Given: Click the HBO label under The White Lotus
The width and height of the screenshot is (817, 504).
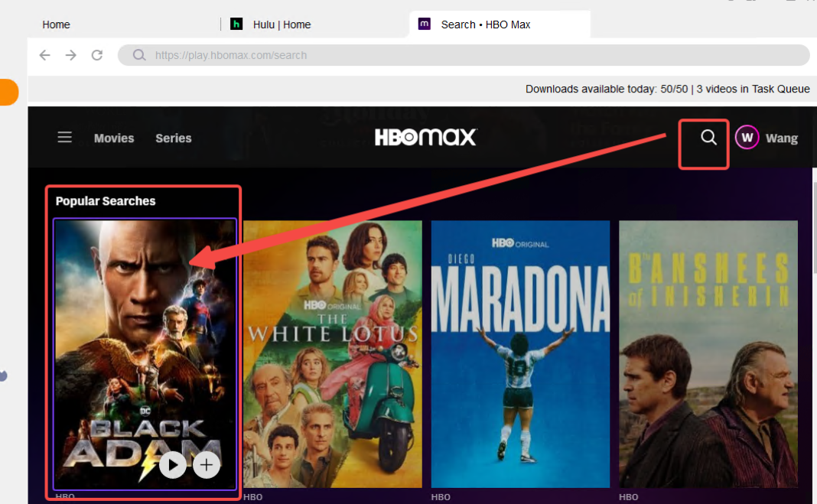Looking at the screenshot, I should click(x=252, y=497).
